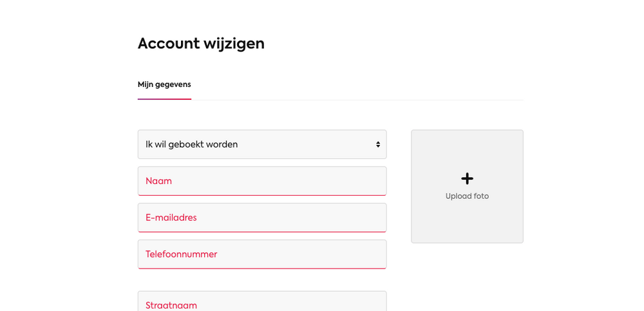
Task: Click the red E-mailadres placeholder text
Action: tap(171, 218)
